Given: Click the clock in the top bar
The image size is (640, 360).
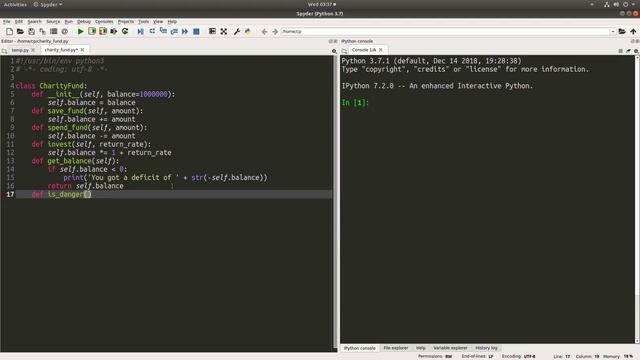Looking at the screenshot, I should pos(322,4).
